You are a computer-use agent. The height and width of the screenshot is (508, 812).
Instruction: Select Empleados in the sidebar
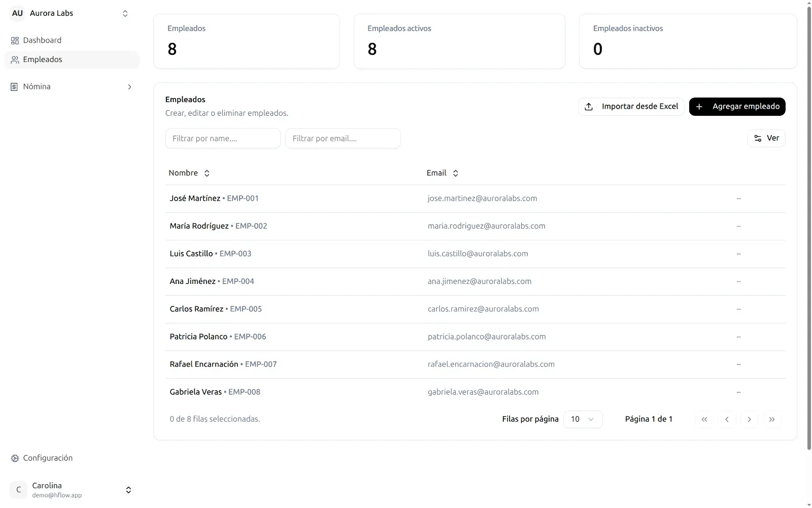pyautogui.click(x=72, y=59)
